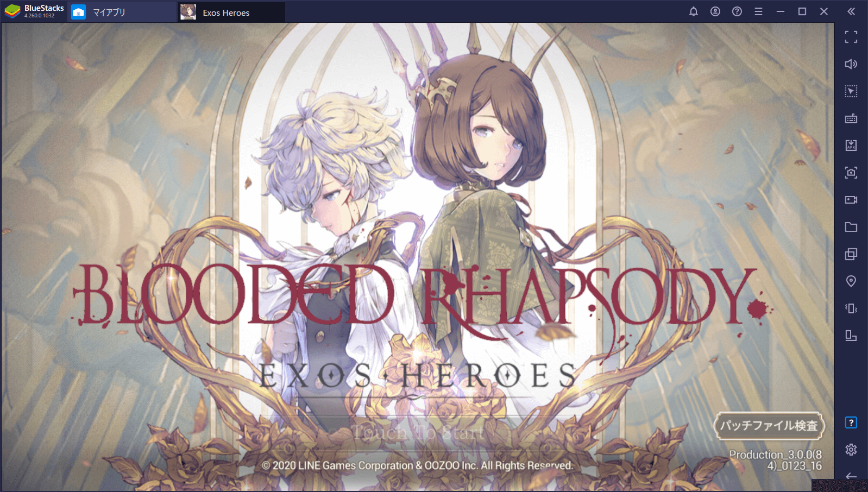Click the BlueStacks logo in title bar

pyautogui.click(x=12, y=11)
